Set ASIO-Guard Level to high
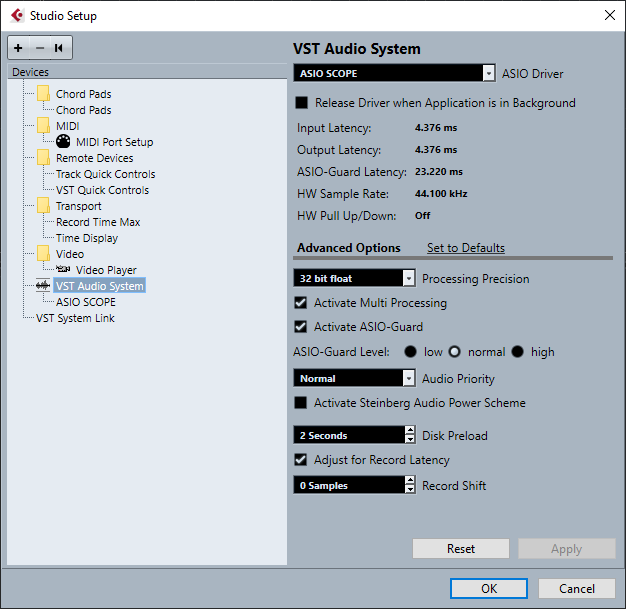Image resolution: width=626 pixels, height=609 pixels. pyautogui.click(x=517, y=351)
